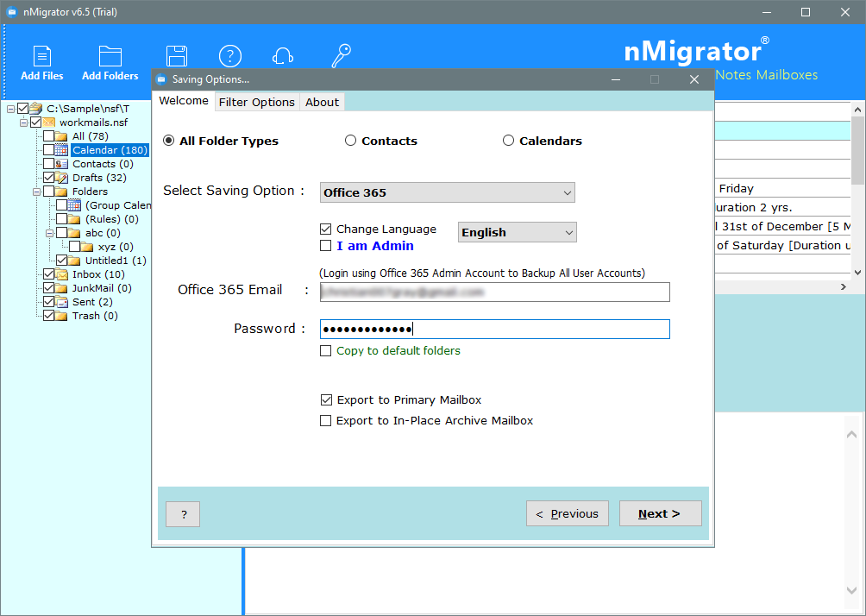Open the Help question mark toolbar icon

click(229, 56)
